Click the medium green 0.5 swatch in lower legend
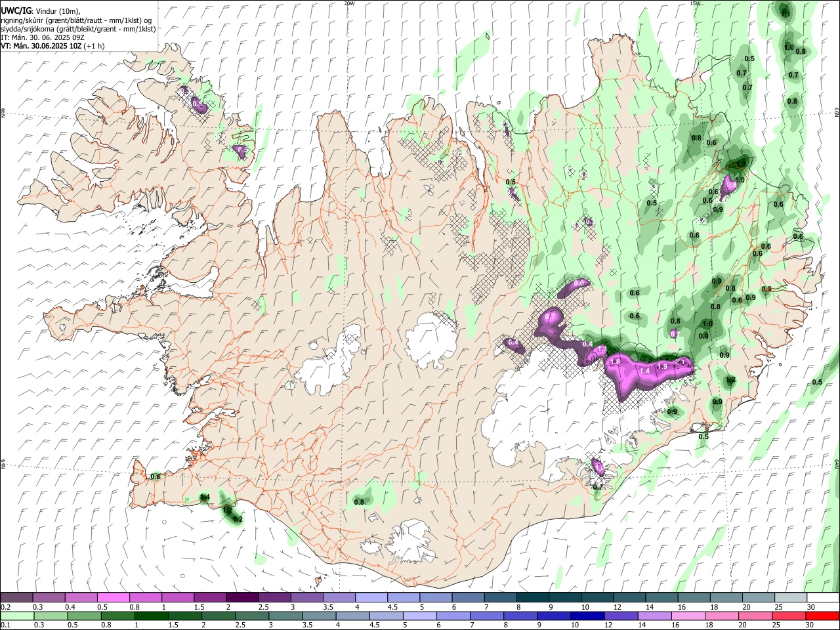The width and height of the screenshot is (840, 630). click(85, 616)
